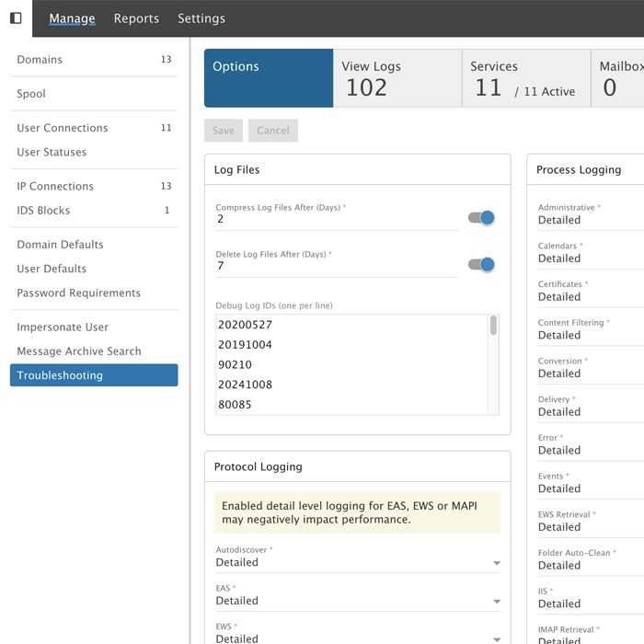Open the Spool page
Viewport: 644px width, 644px height.
click(94, 94)
